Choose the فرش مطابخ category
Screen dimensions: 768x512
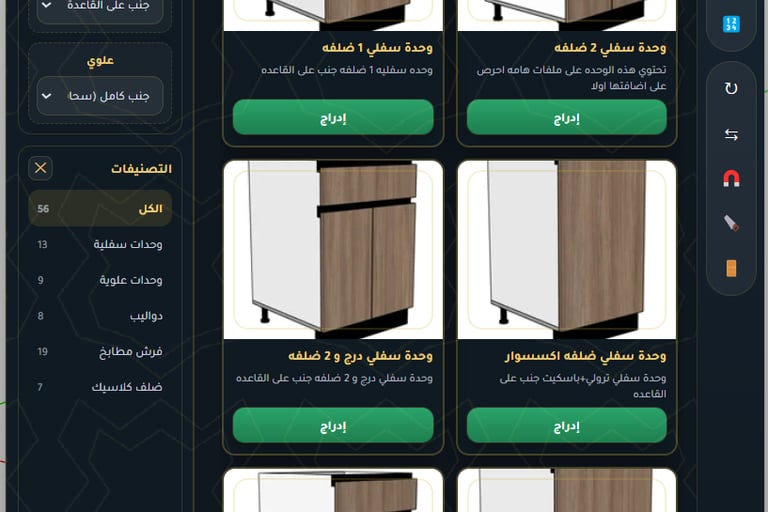coord(100,351)
